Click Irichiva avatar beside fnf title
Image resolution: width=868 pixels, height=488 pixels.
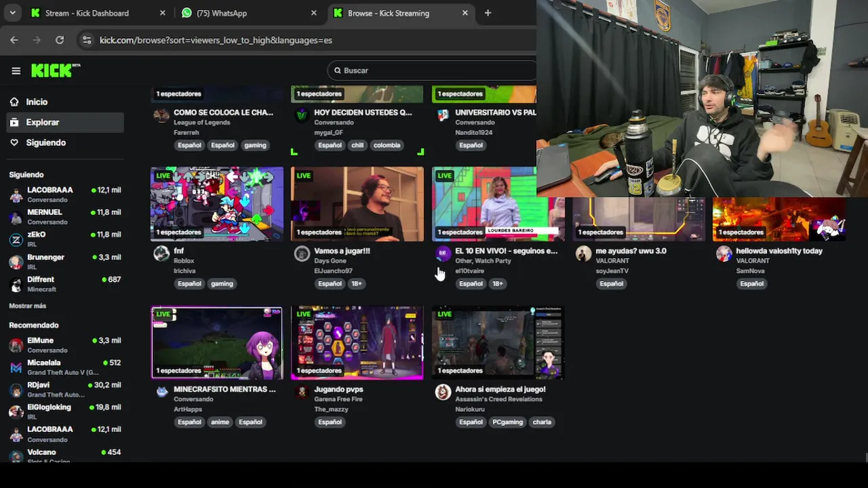161,253
